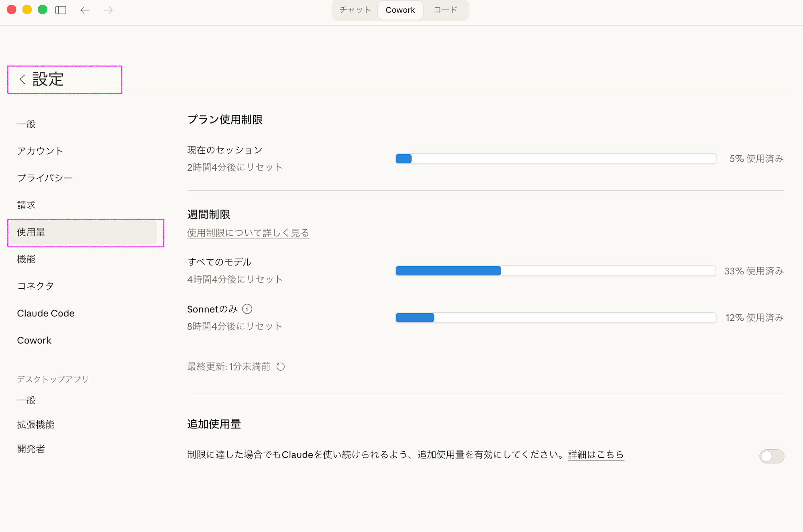Screen dimensions: 803x532
Task: Switch to the チャット tab
Action: 355,10
